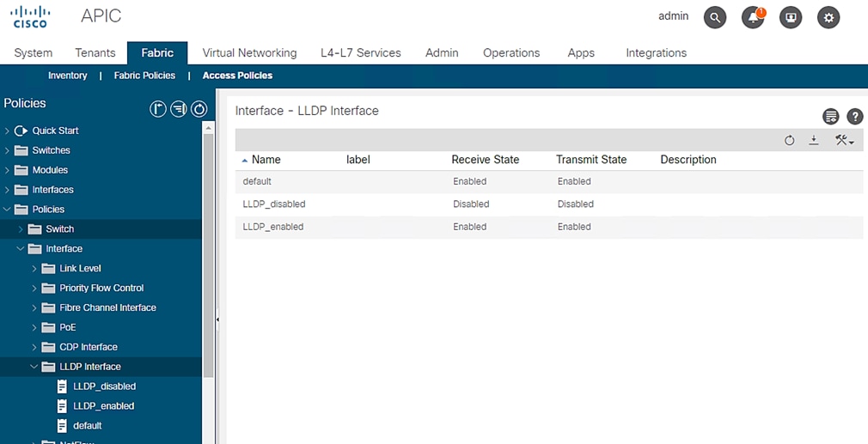The image size is (868, 444).
Task: Refresh the LLDP Interface table
Action: (x=790, y=140)
